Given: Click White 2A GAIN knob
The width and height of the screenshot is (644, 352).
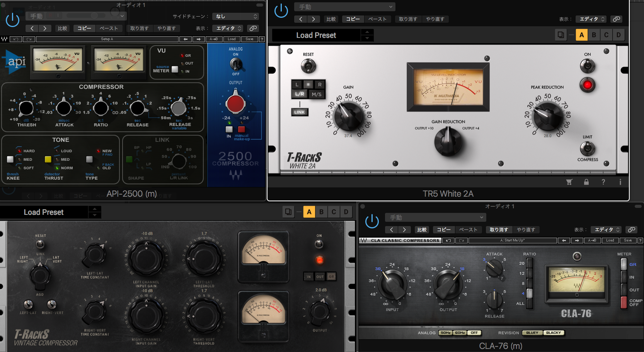Looking at the screenshot, I should [348, 116].
